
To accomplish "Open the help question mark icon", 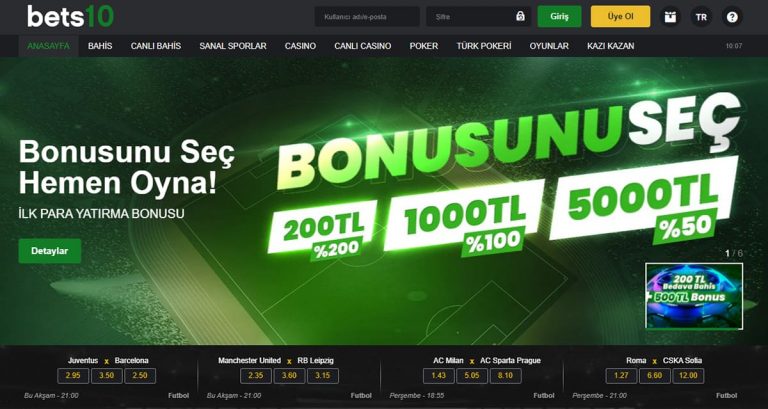I will (732, 17).
